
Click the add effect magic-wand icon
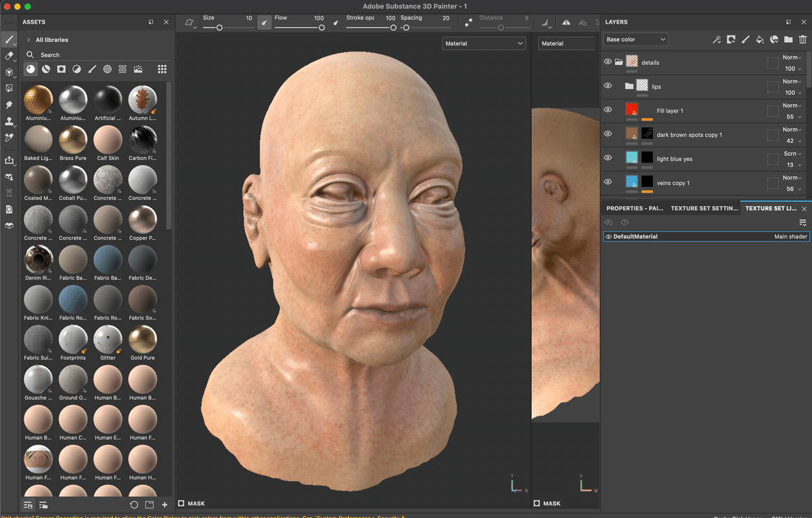tap(717, 41)
